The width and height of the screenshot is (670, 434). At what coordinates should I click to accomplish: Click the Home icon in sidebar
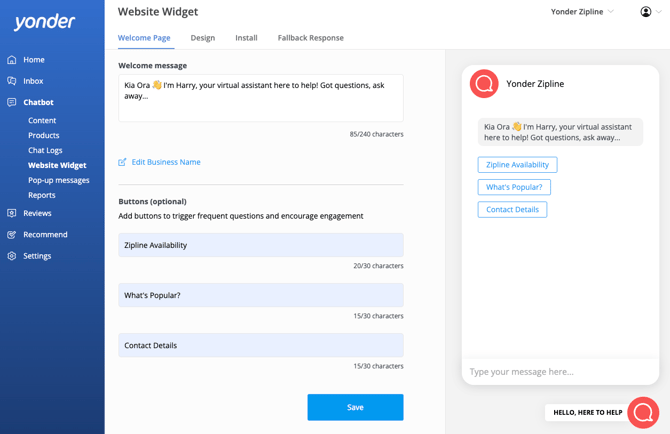12,60
